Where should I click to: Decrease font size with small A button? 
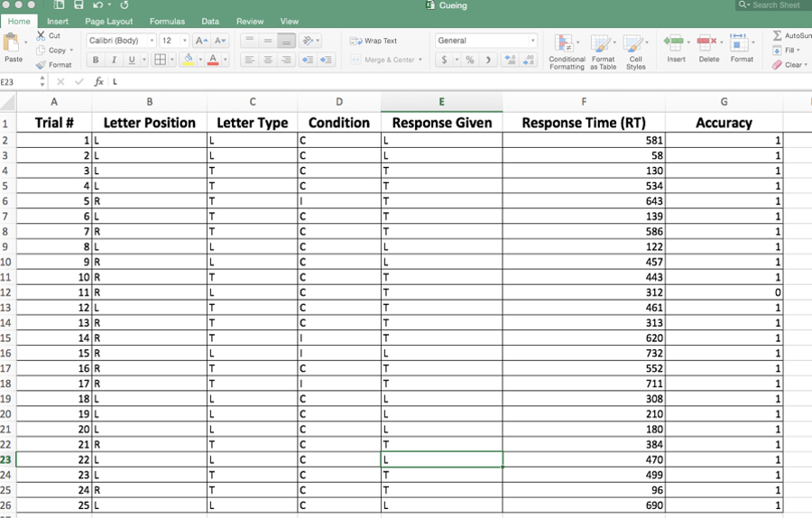pos(219,41)
